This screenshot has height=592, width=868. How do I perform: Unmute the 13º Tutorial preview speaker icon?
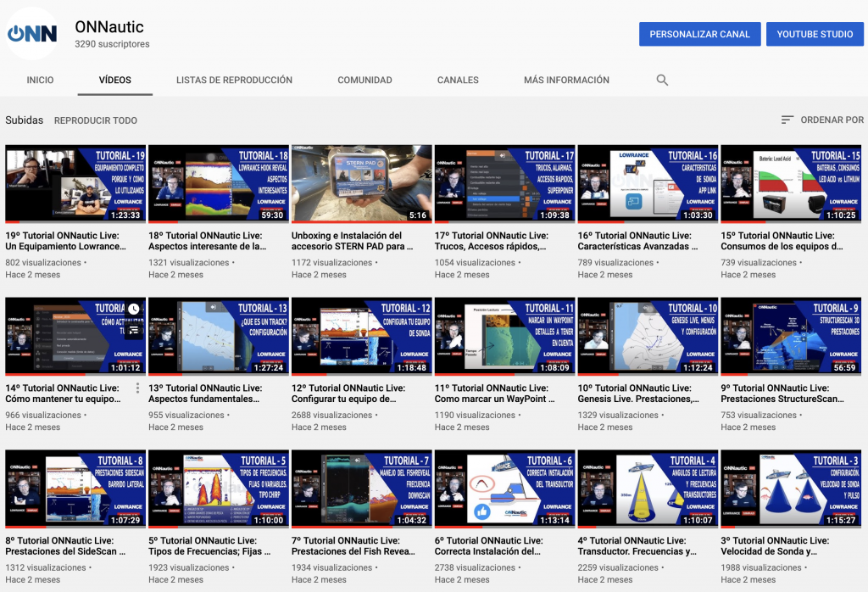[x=213, y=307]
